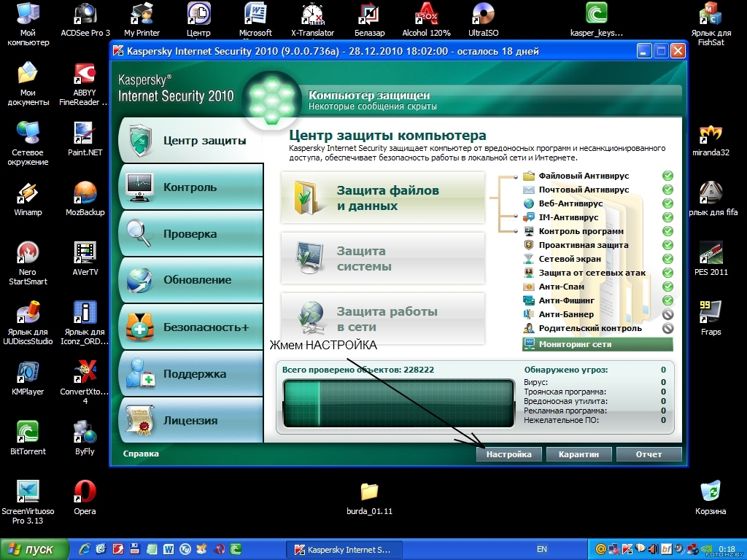Open the Поддержка section
747x560 pixels.
coord(190,374)
